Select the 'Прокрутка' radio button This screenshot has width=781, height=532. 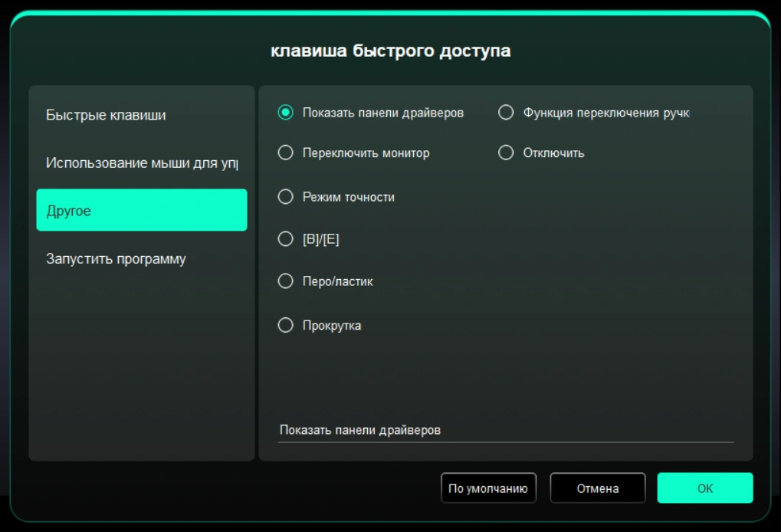point(286,326)
